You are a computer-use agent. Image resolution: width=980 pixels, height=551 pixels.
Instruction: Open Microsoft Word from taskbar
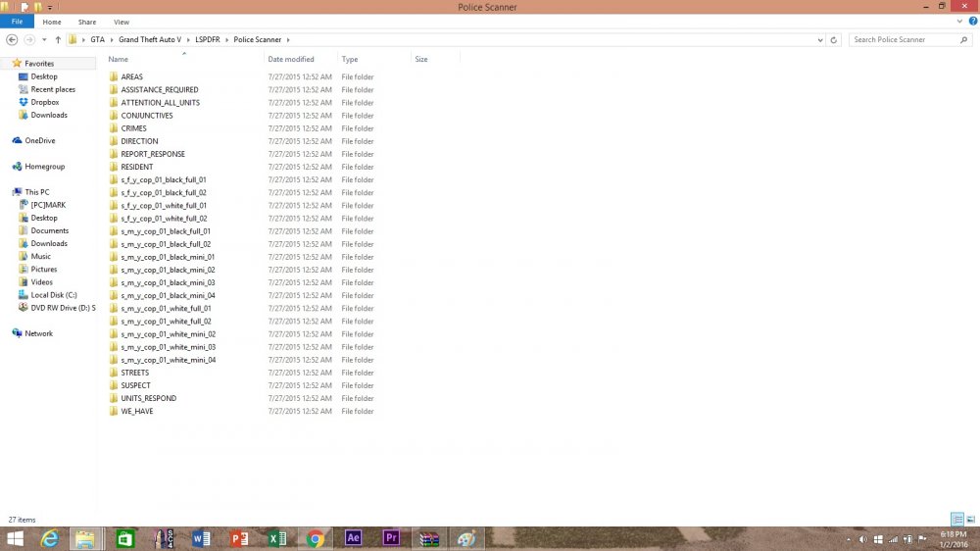pyautogui.click(x=201, y=538)
